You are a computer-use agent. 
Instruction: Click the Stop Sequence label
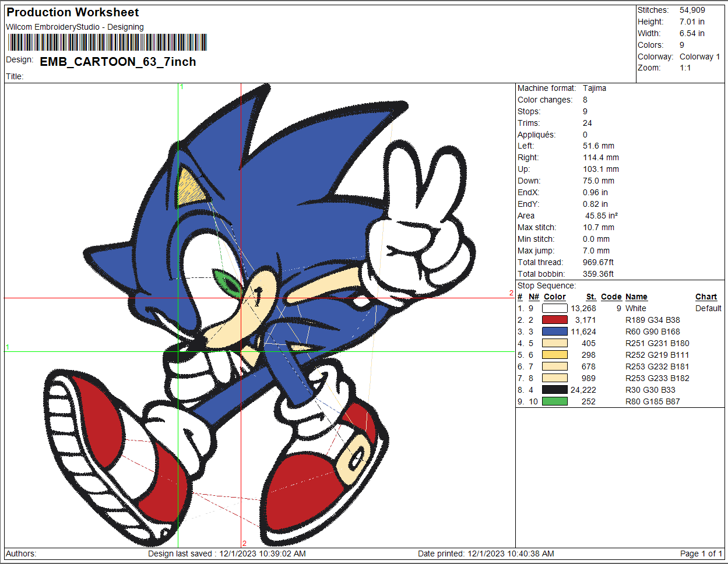547,285
